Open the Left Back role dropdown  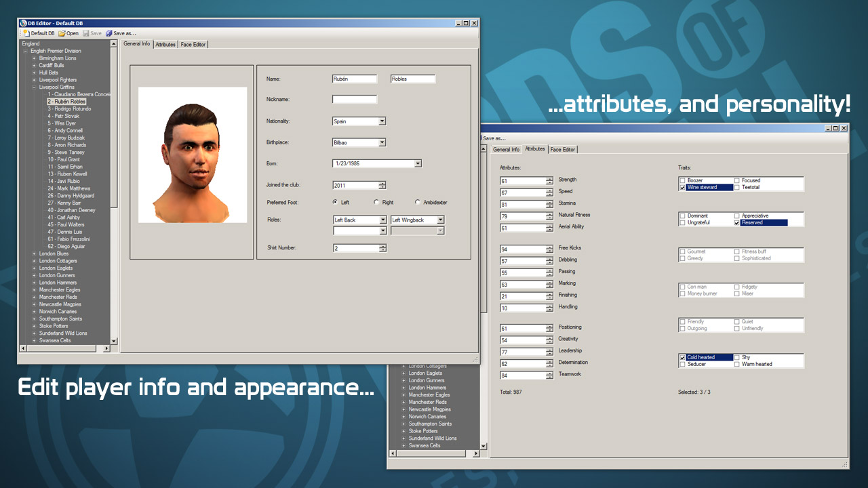pos(382,220)
